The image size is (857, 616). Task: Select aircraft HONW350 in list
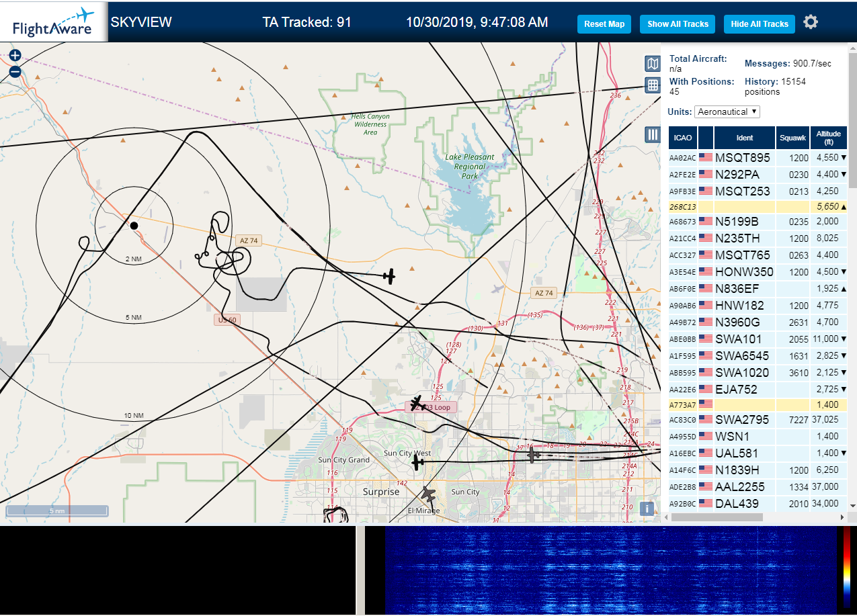coord(758,271)
